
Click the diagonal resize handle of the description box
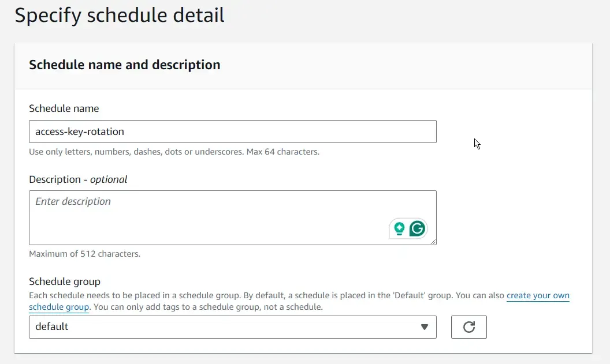coord(434,242)
